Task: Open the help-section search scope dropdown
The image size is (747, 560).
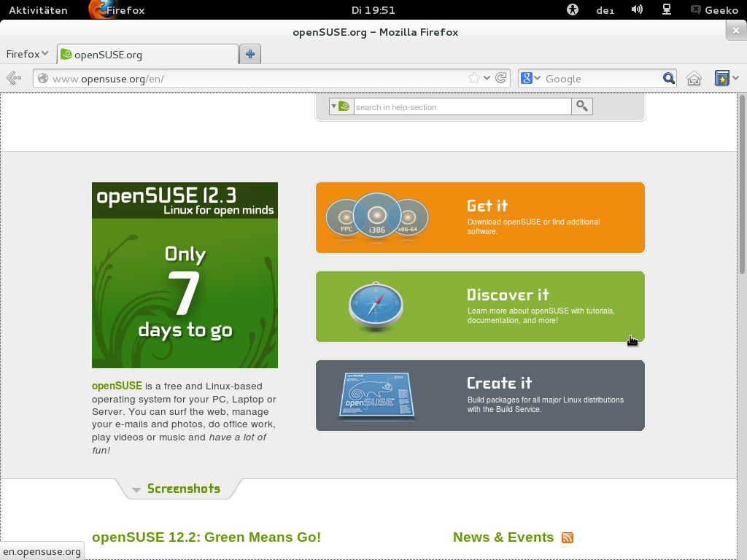Action: point(341,106)
